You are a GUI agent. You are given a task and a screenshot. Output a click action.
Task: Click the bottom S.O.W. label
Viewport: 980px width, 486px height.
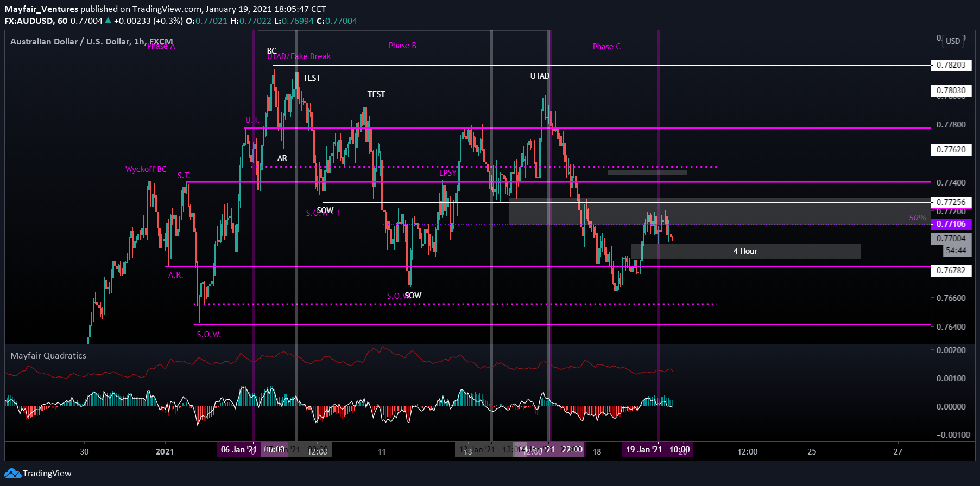click(x=209, y=335)
